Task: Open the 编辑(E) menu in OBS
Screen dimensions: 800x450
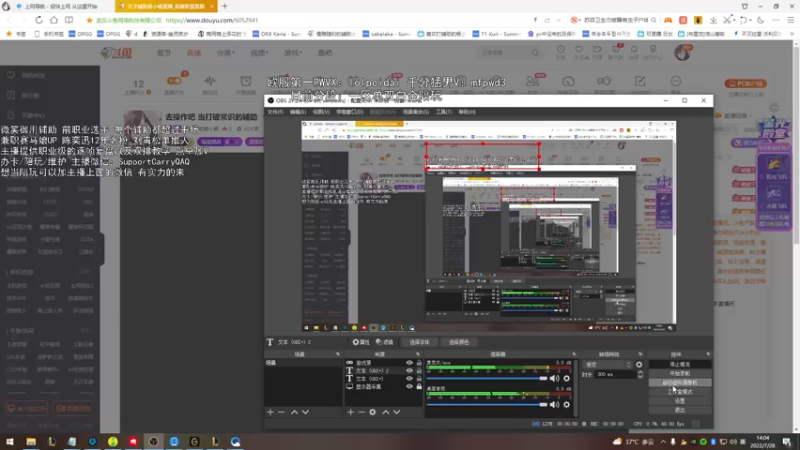Action: tap(298, 112)
